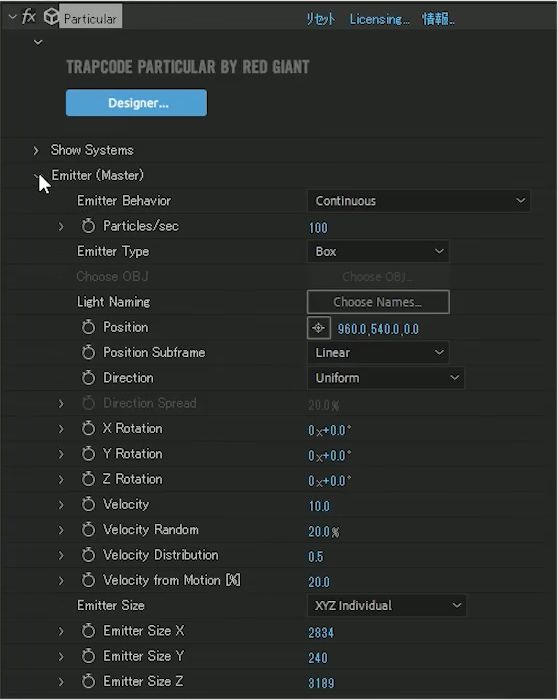Image resolution: width=558 pixels, height=700 pixels.
Task: Click the Choose Names... button
Action: coord(378,302)
